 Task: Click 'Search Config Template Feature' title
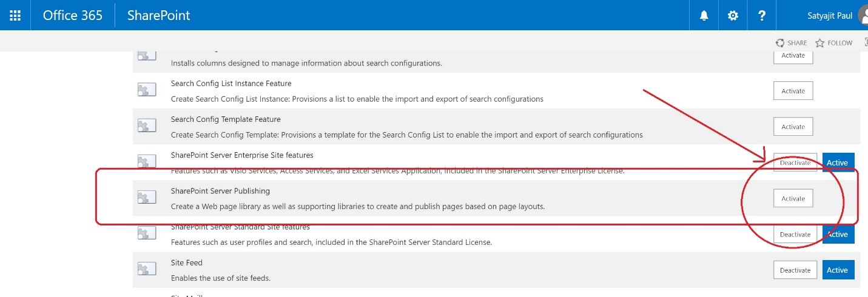[226, 119]
